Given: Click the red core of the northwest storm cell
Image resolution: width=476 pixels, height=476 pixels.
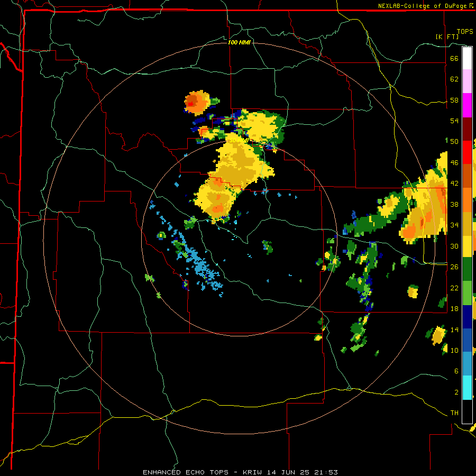Looking at the screenshot, I should pos(190,104).
